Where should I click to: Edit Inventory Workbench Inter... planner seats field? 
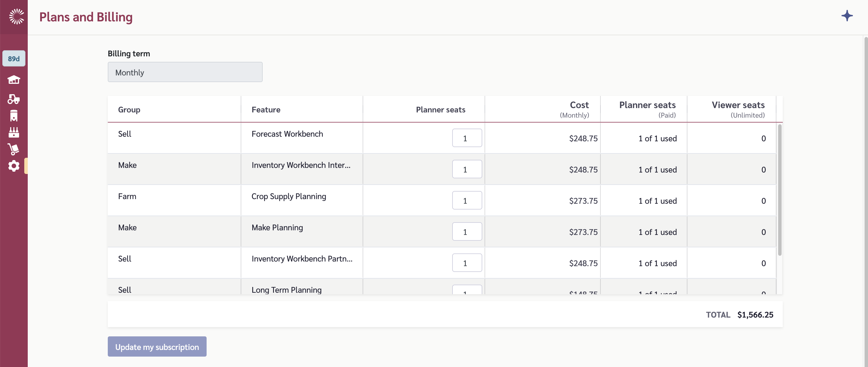click(467, 169)
